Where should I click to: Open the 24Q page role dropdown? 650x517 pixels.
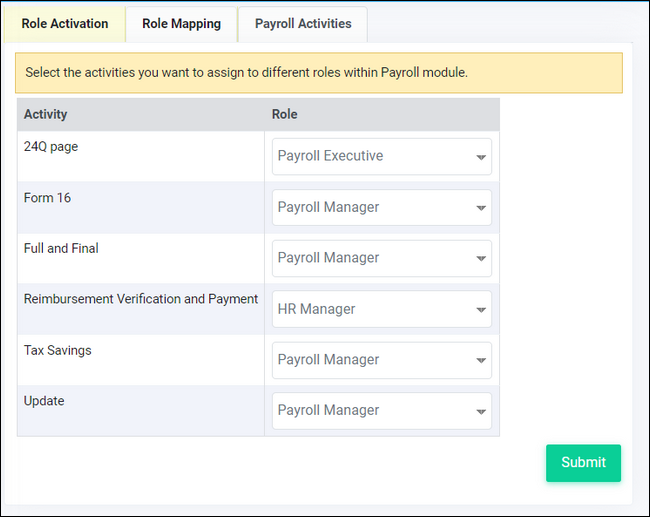[x=382, y=156]
